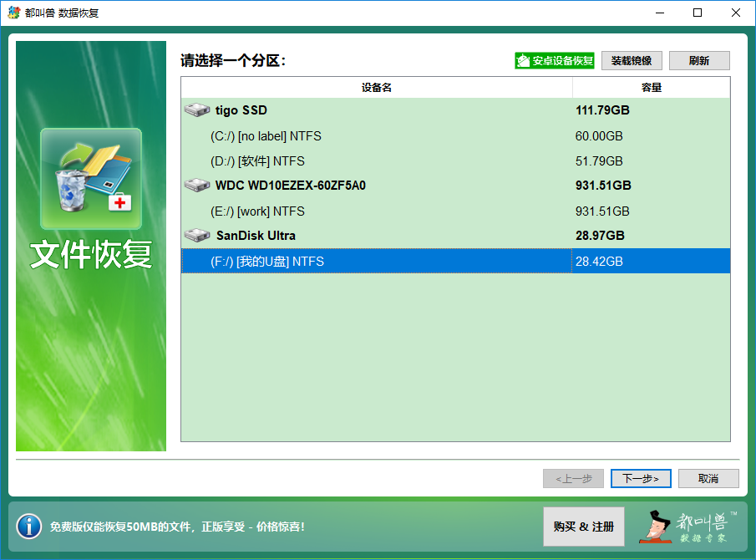Click the tigo SSD drive icon
Viewport: 756px width, 560px height.
coord(196,110)
